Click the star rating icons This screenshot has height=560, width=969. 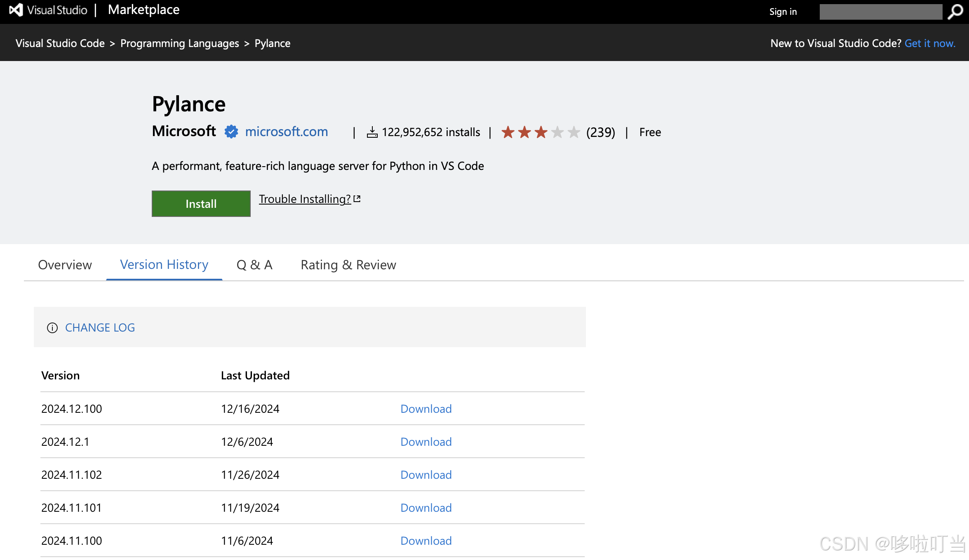541,132
